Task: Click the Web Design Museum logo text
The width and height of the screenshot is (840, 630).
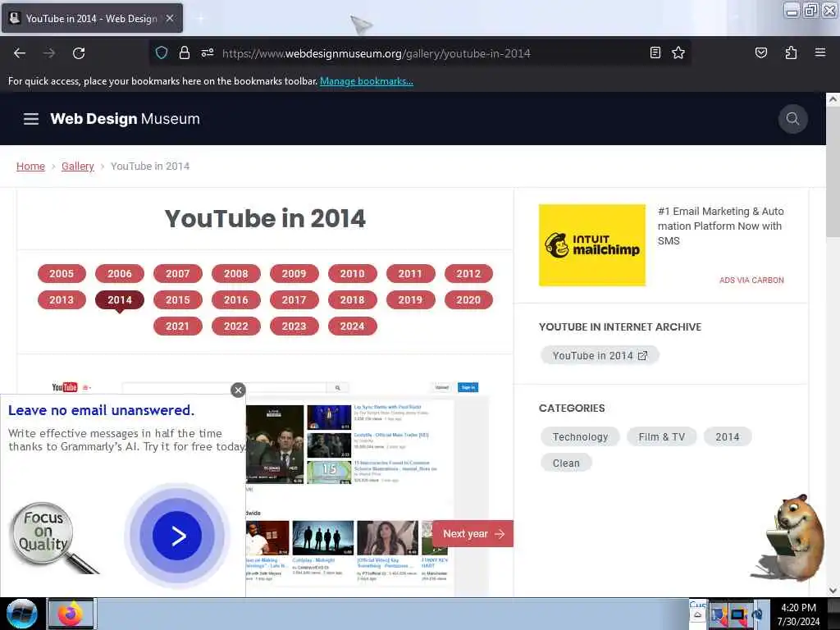Action: (x=125, y=119)
